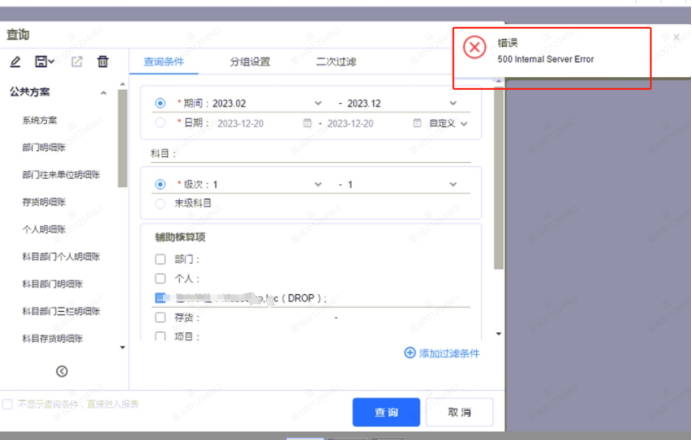Viewport: 692px width, 440px height.
Task: Check the 个人 checkbox
Action: 160,278
